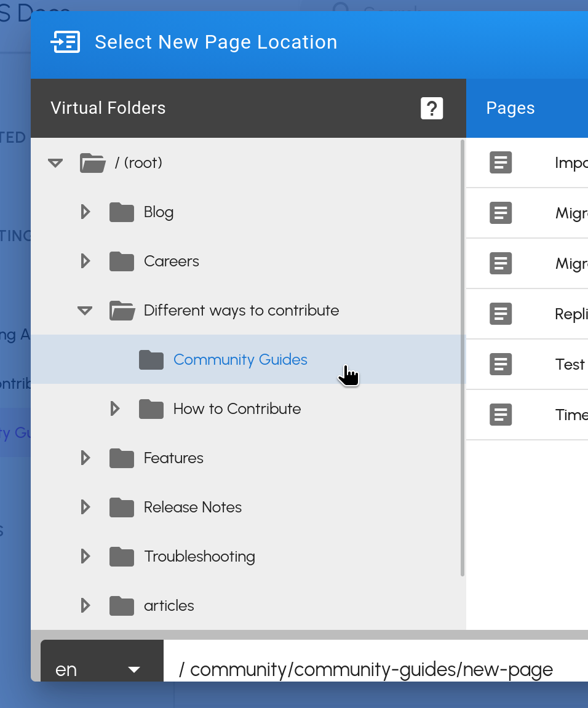Expand the How to Contribute folder

click(115, 409)
